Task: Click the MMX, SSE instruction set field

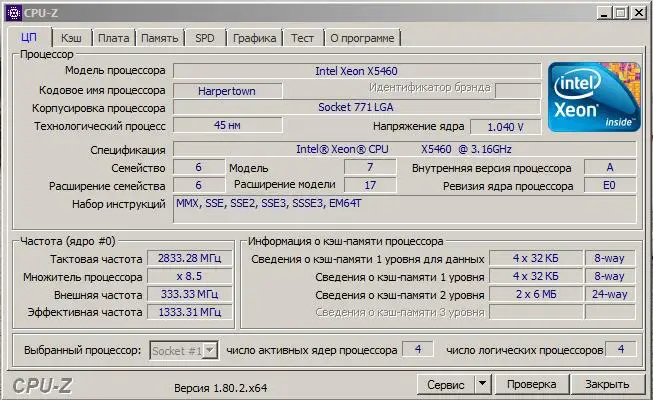Action: pos(404,210)
